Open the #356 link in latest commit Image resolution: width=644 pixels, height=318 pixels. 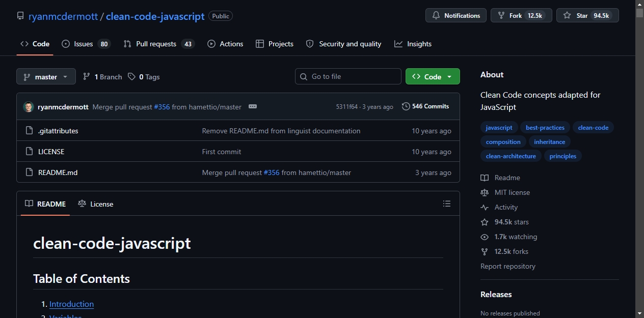click(162, 107)
